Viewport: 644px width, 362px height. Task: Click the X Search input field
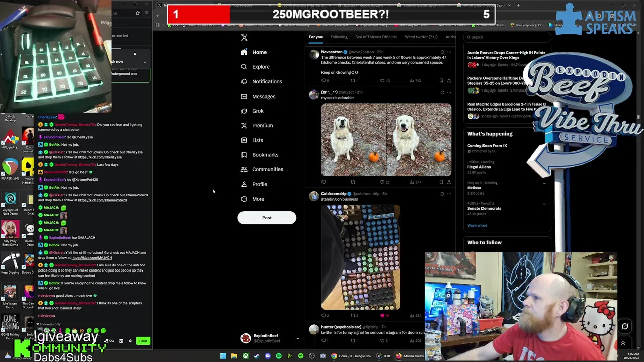coord(507,37)
